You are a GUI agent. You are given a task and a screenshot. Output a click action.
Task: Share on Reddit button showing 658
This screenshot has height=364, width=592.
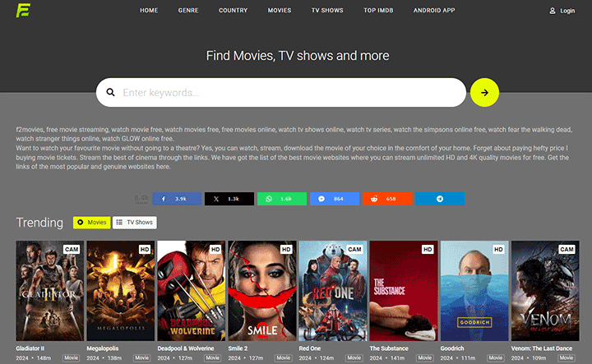[x=387, y=199]
